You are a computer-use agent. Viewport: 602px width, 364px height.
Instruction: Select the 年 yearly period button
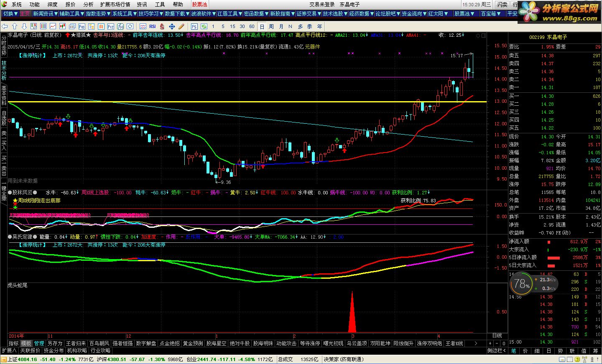pos(319,26)
